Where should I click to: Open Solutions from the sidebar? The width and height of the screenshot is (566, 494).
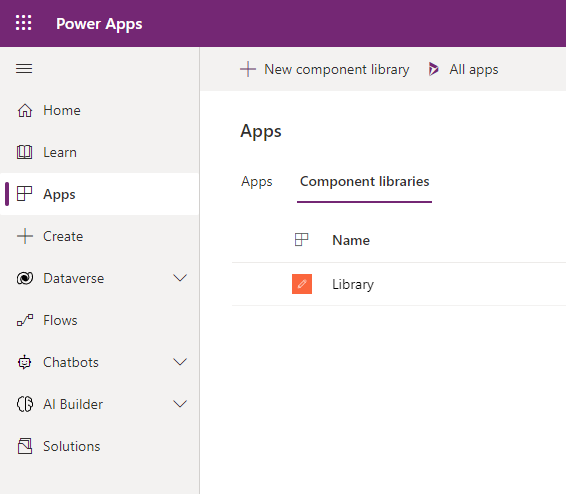100,446
